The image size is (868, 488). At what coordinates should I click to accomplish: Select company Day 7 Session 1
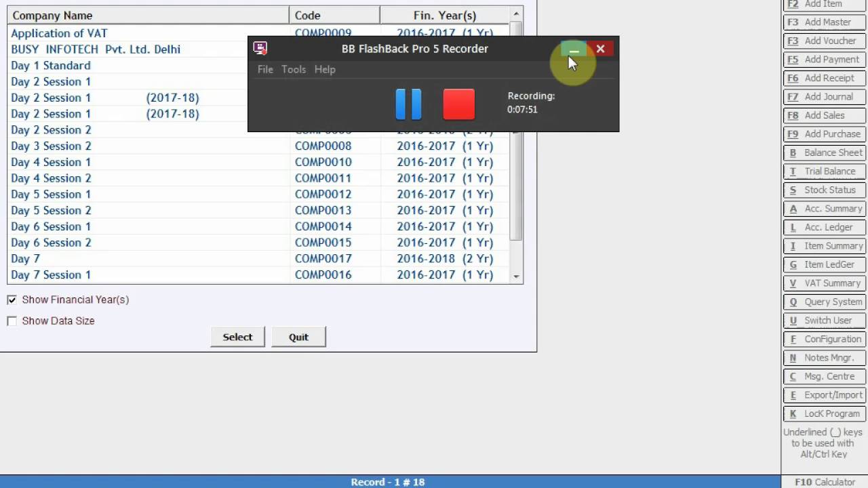258,274
